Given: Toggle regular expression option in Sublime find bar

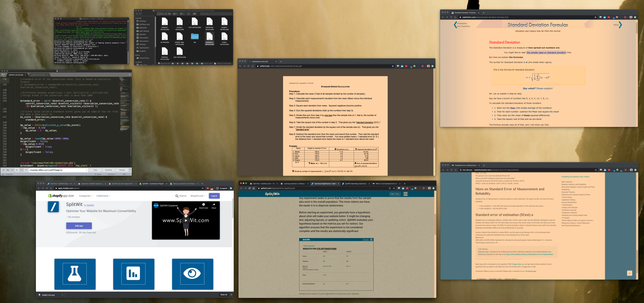Looking at the screenshot, I should [3, 170].
